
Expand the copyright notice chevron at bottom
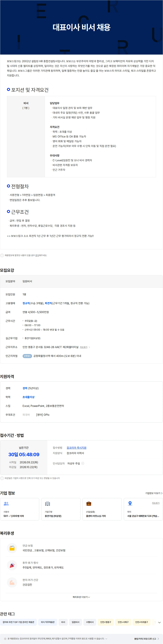click(106, 639)
